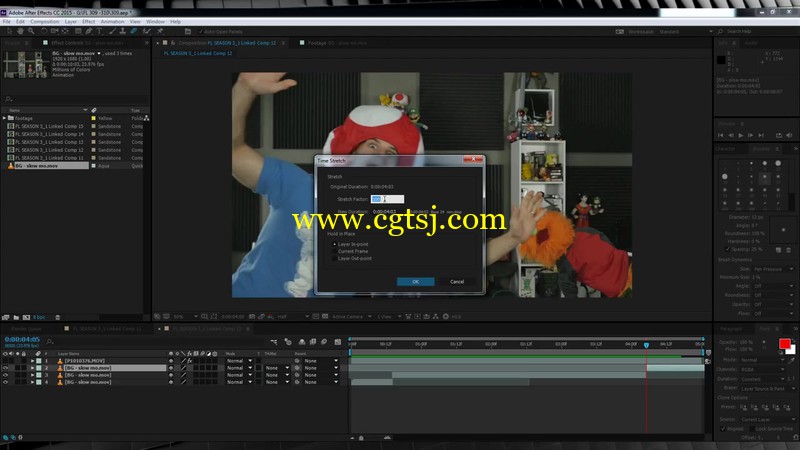
Task: Open viewer magnification 50% dropdown
Action: [x=185, y=316]
